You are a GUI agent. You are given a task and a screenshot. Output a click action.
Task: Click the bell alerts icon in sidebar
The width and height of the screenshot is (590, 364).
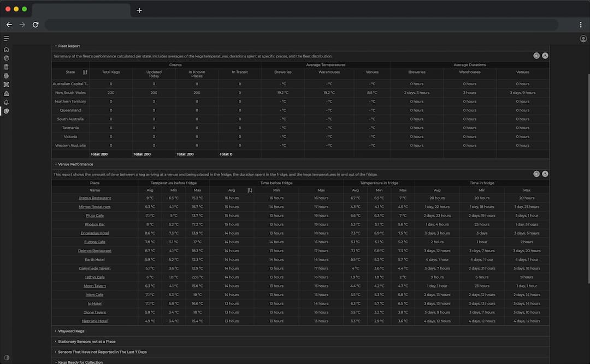[x=7, y=102]
